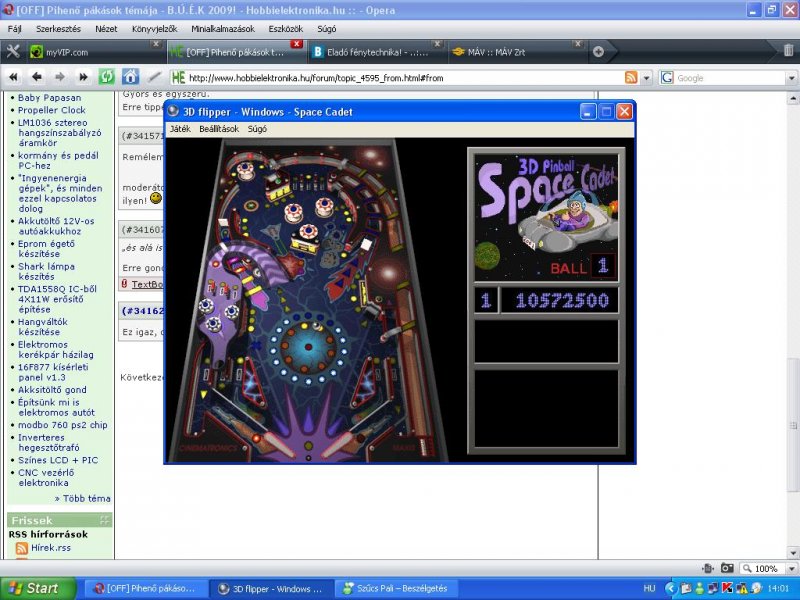Collapse the Frissek panel header icon
This screenshot has height=600, width=800.
(x=105, y=520)
